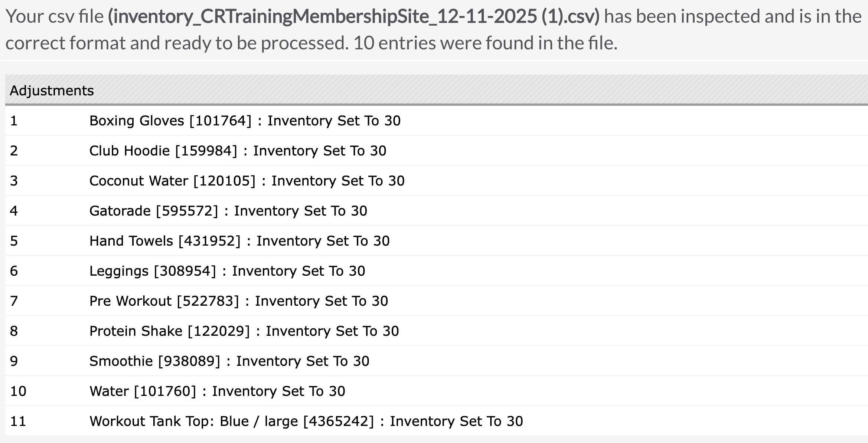Select the Club Hoodie inventory entry

point(436,151)
